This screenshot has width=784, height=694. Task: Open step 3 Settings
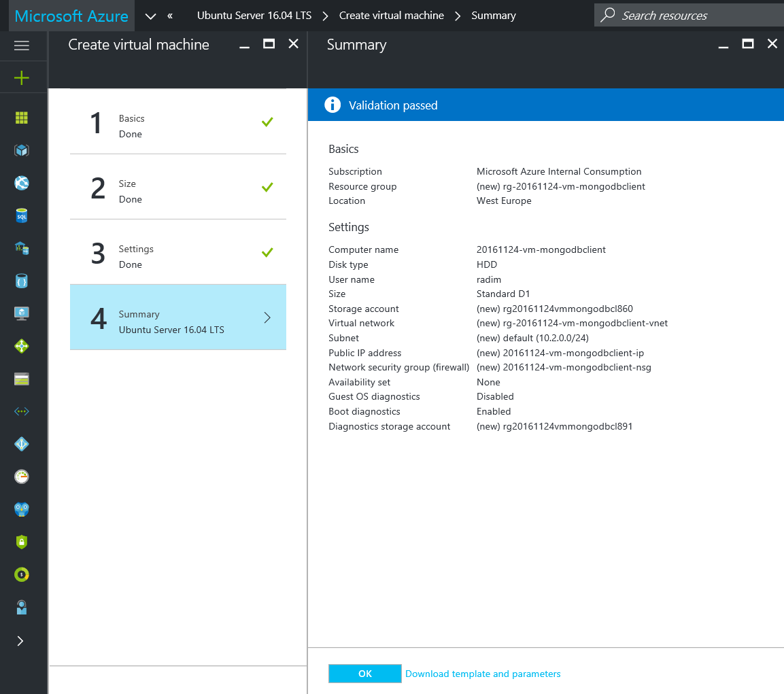178,252
